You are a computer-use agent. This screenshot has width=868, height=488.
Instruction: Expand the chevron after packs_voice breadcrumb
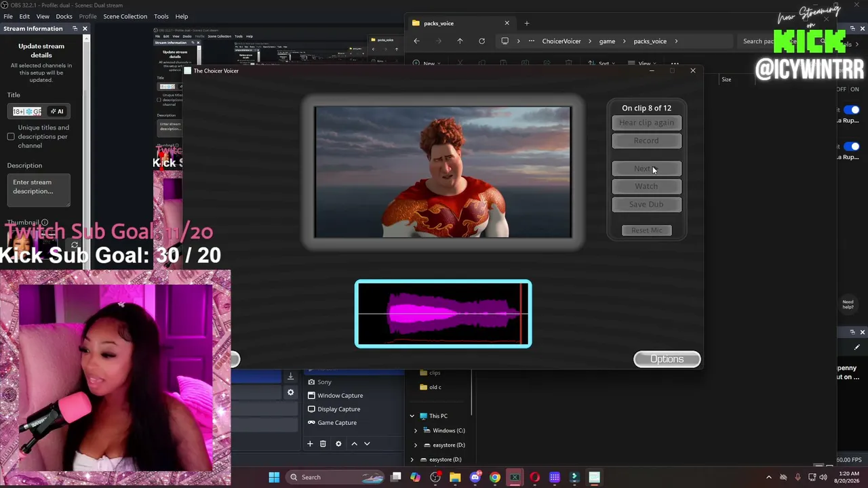pos(676,41)
